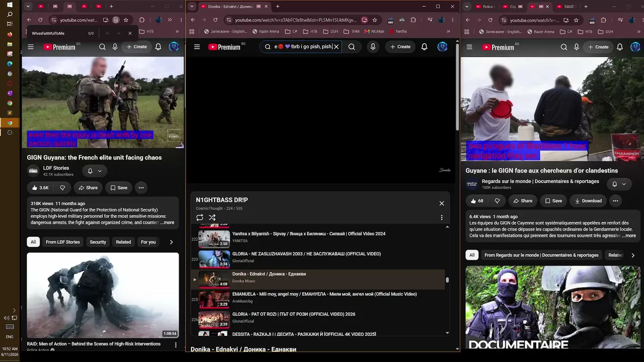Image resolution: width=644 pixels, height=362 pixels.
Task: Select the 'From LDF Stories' filter chip
Action: 63,242
